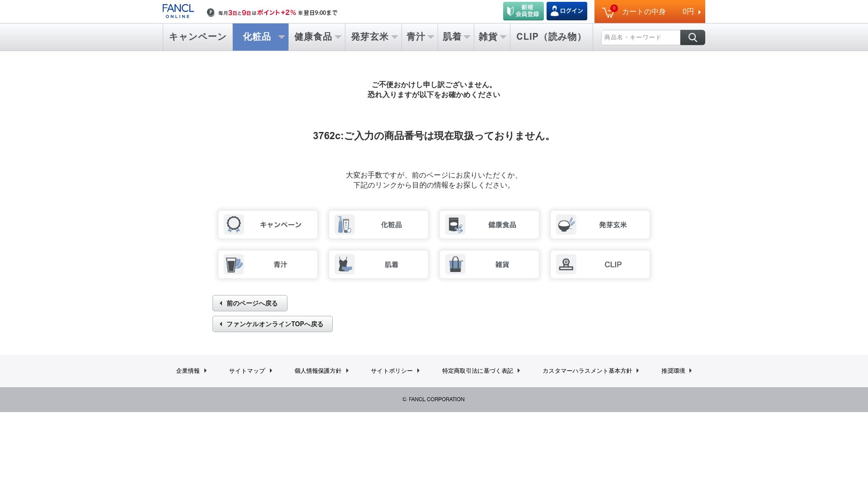
Task: Expand the 化粧品 navigation dropdown
Action: pos(281,38)
